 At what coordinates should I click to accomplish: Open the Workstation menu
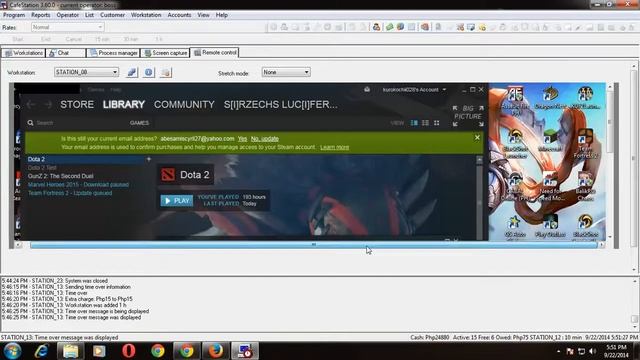(146, 15)
